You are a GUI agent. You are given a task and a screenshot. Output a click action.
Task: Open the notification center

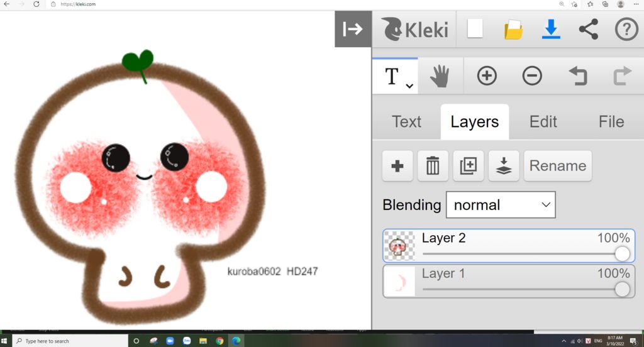tap(633, 341)
